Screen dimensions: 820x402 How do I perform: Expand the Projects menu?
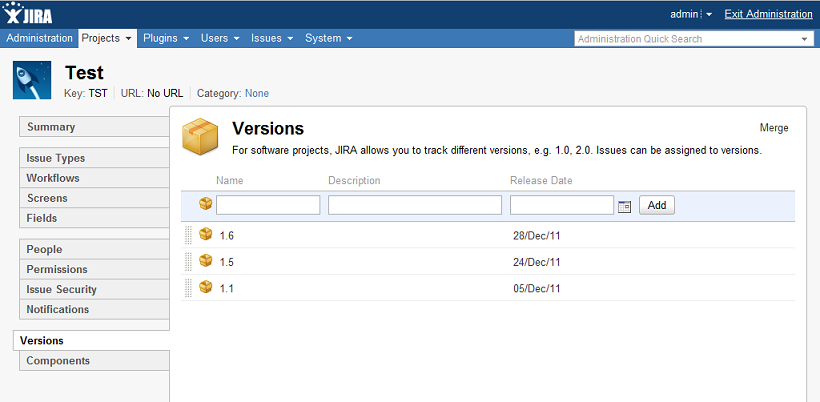(107, 38)
